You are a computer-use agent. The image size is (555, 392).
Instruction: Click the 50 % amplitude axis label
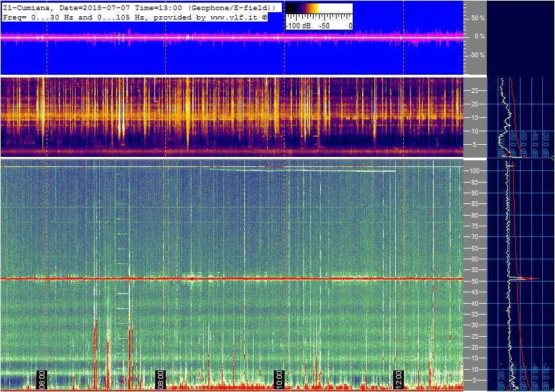(477, 18)
